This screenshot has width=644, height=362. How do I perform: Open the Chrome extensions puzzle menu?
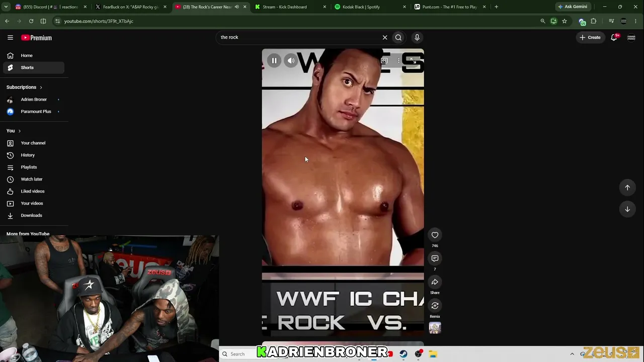(594, 21)
